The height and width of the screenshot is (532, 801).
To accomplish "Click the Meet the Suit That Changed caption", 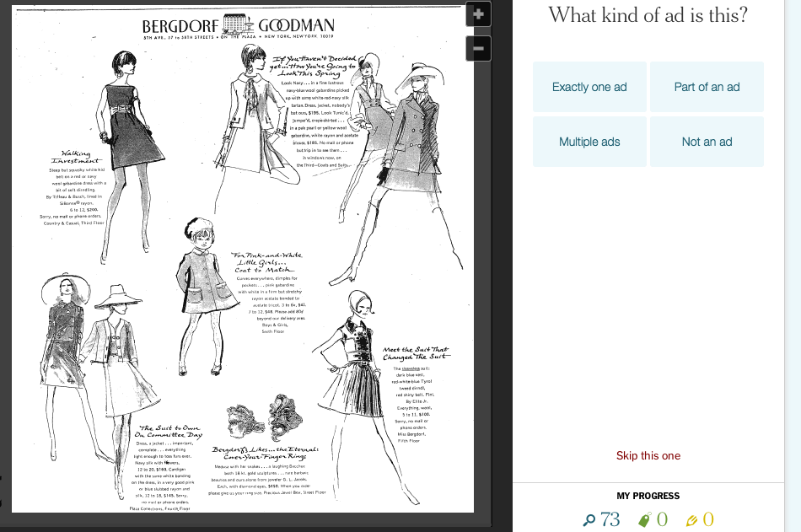I will click(x=417, y=353).
